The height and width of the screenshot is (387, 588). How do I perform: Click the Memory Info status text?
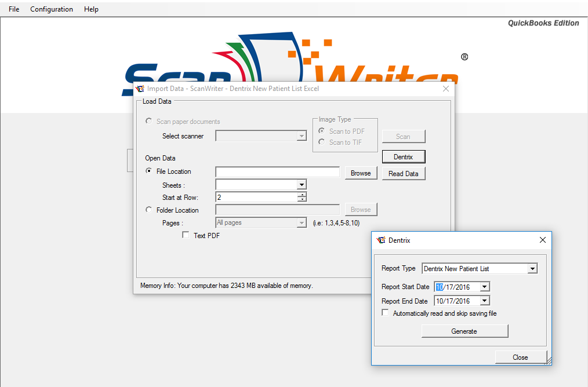click(227, 286)
